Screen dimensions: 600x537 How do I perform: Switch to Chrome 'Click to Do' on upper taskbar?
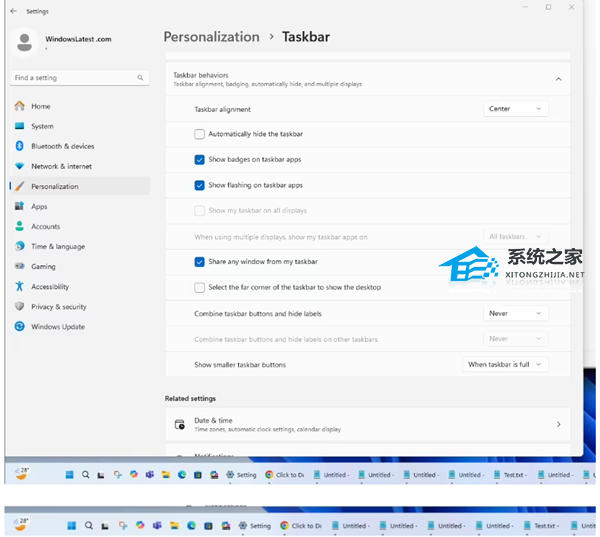(285, 475)
